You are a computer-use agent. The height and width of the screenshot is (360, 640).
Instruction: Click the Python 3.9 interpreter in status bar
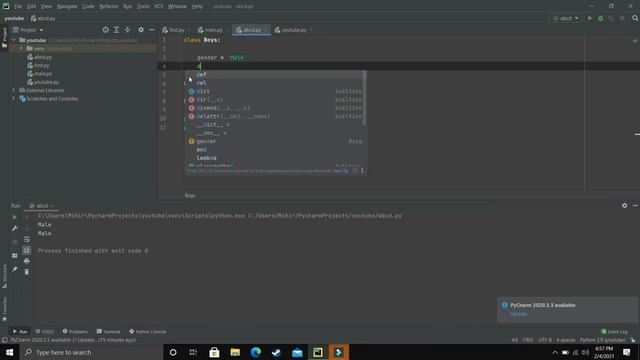click(602, 340)
